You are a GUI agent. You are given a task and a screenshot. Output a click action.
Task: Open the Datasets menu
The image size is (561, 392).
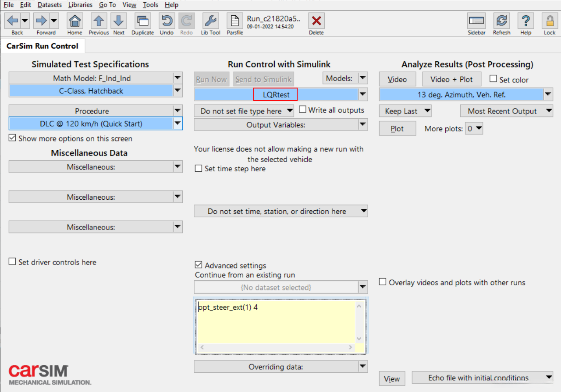coord(50,5)
